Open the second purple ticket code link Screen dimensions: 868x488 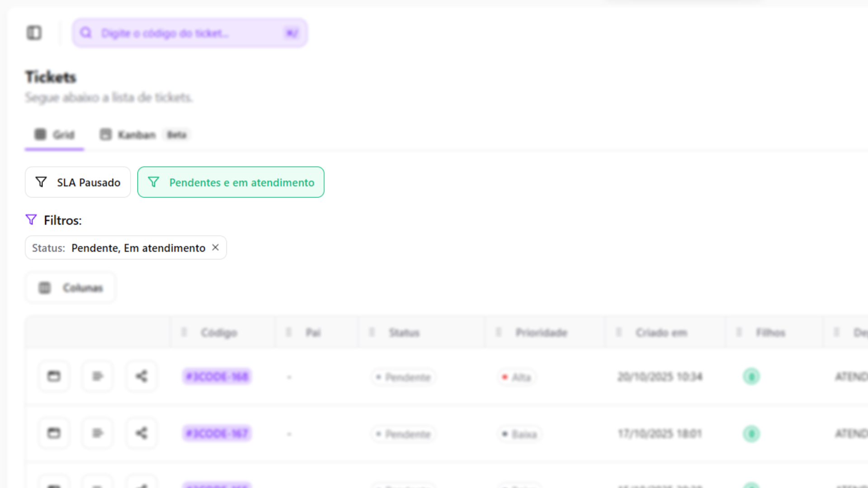click(x=217, y=433)
